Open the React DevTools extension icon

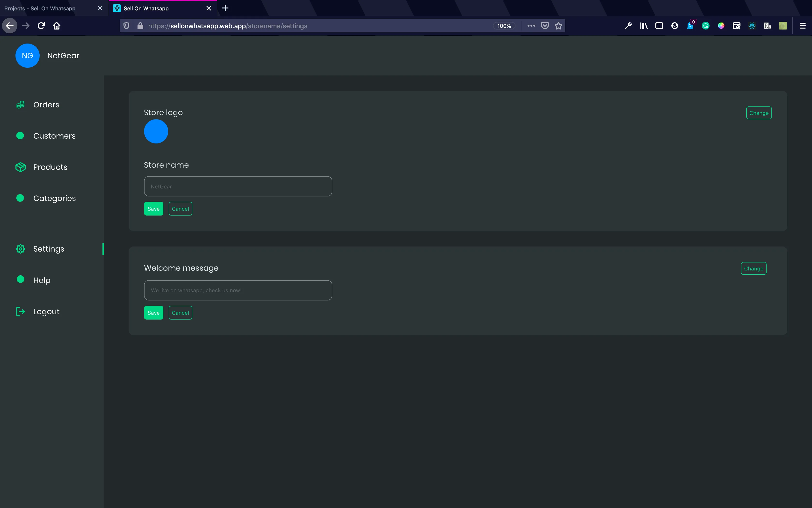click(x=752, y=26)
